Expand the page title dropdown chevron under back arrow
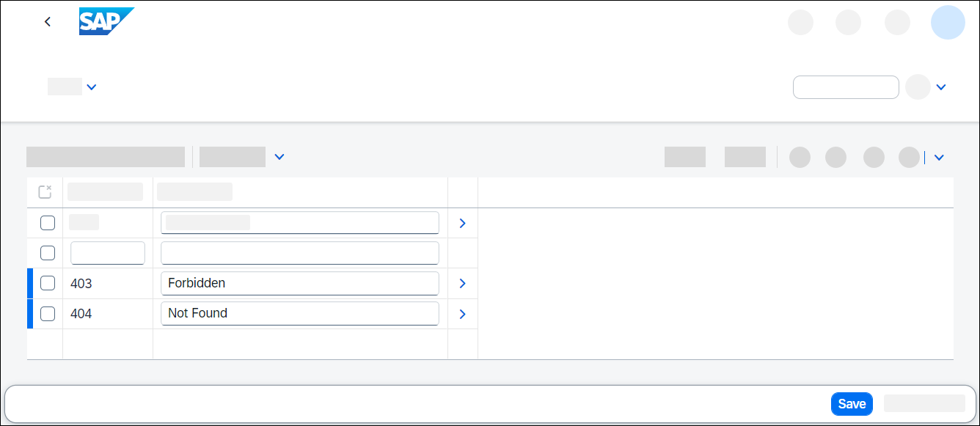This screenshot has width=980, height=426. [92, 87]
